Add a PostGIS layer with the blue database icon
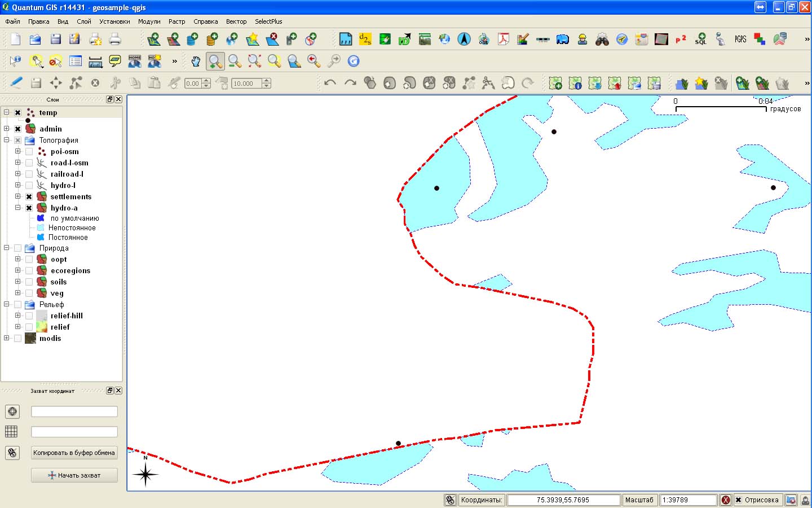The image size is (812, 508). click(x=192, y=39)
